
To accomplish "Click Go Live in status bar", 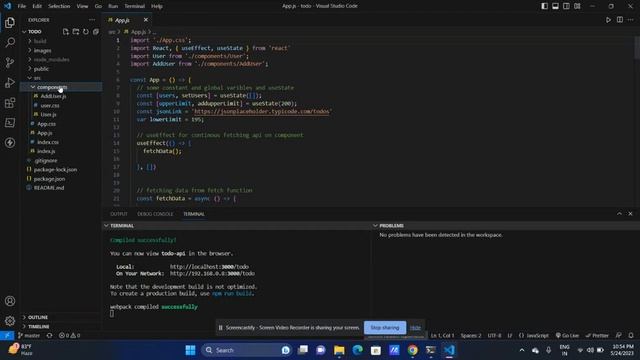I will tap(567, 335).
